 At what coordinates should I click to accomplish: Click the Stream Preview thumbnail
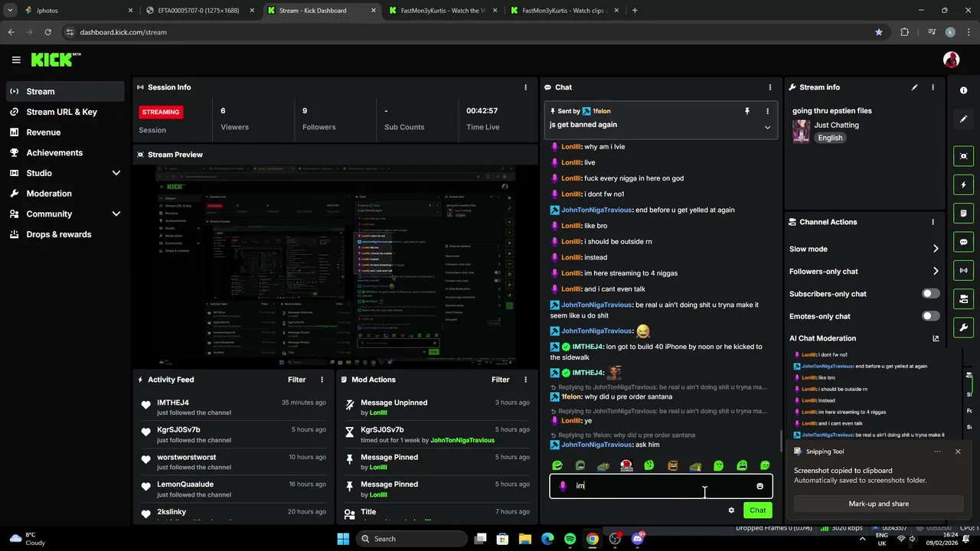click(x=335, y=266)
